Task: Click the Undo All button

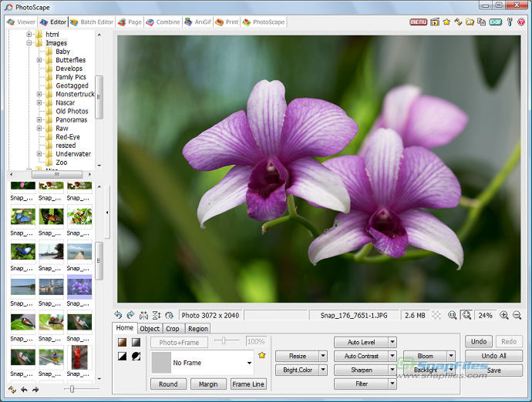Action: click(493, 356)
